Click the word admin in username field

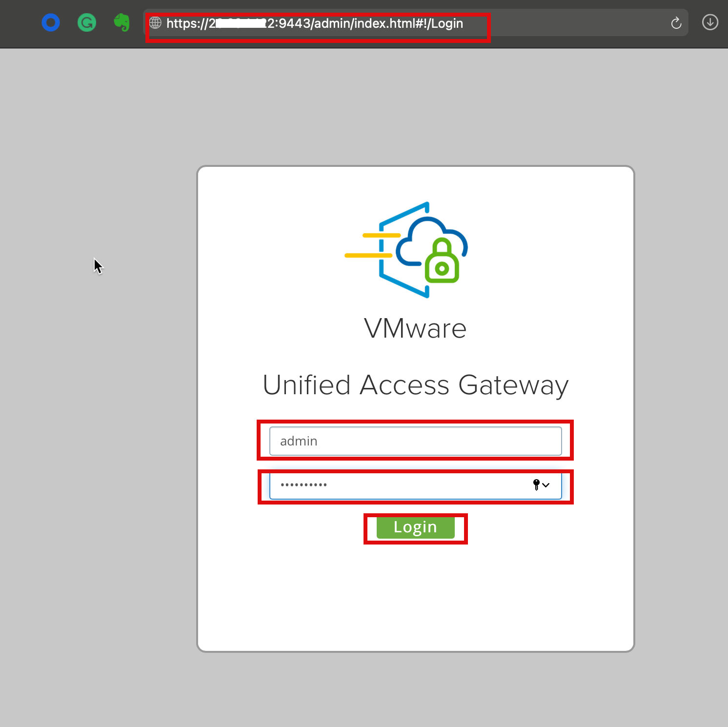(x=299, y=441)
